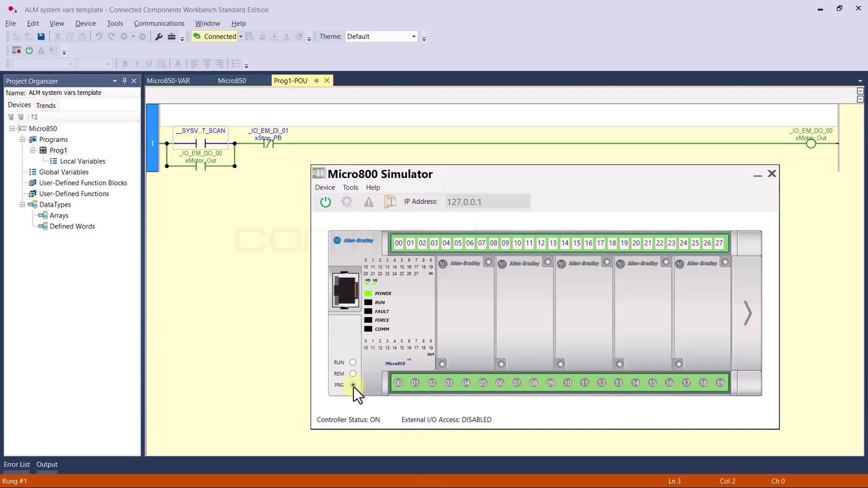Image resolution: width=868 pixels, height=488 pixels.
Task: Open the workbench Help menu
Action: pos(239,24)
